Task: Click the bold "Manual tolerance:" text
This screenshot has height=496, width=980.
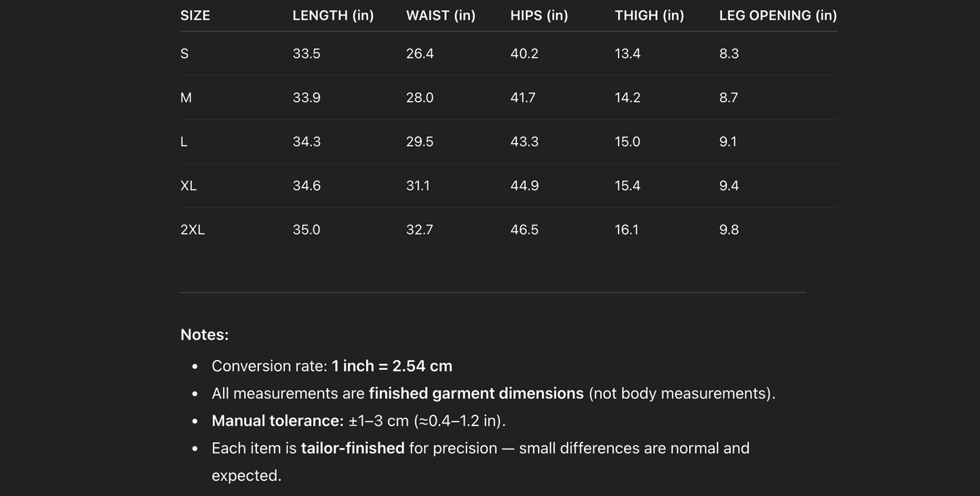Action: coord(277,421)
